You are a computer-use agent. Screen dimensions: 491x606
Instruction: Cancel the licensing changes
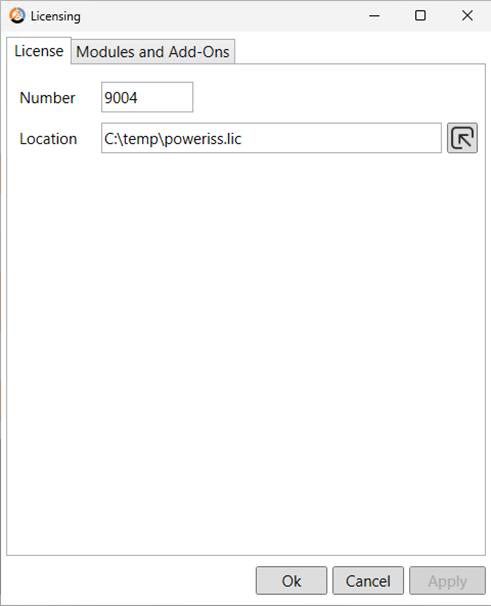tap(368, 580)
